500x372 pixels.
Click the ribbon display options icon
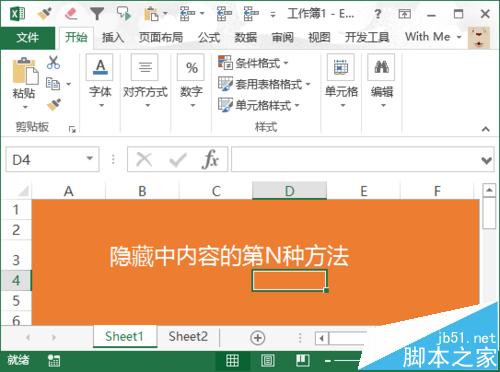[x=404, y=14]
